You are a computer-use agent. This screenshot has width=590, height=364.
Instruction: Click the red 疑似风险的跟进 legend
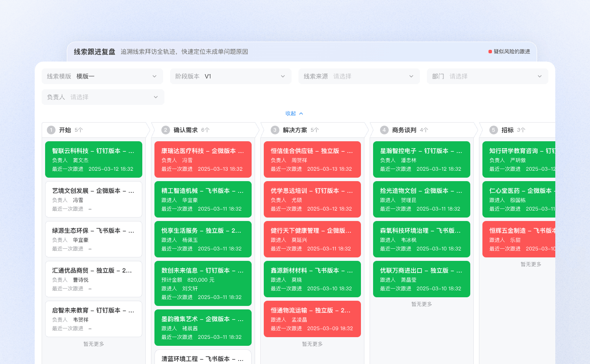[x=509, y=52]
